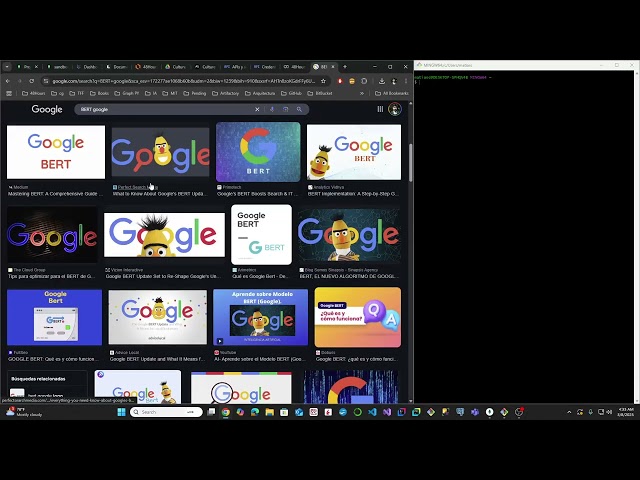Open the tab search dropdown arrow

tap(7, 67)
